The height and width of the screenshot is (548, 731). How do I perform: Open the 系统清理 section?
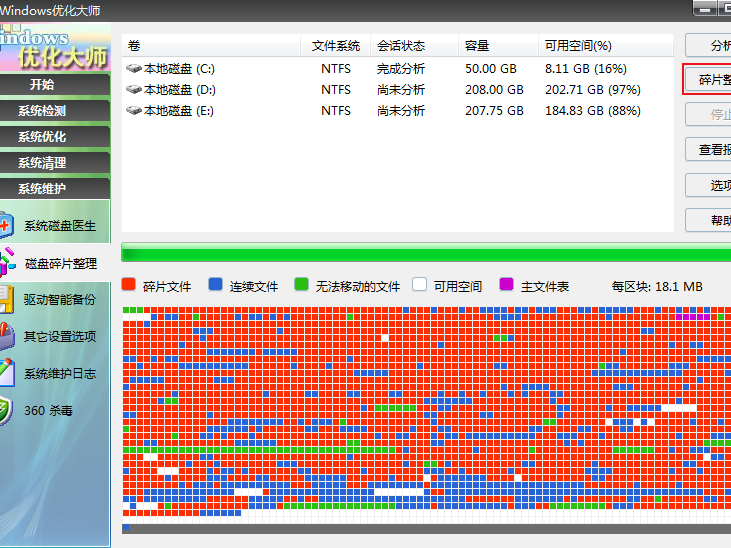pyautogui.click(x=55, y=163)
